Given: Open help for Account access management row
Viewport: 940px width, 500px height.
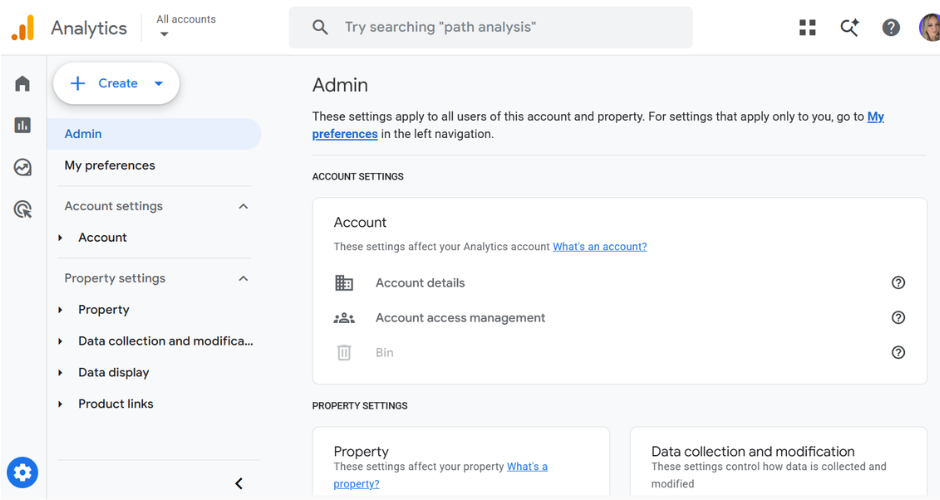Looking at the screenshot, I should (x=898, y=318).
